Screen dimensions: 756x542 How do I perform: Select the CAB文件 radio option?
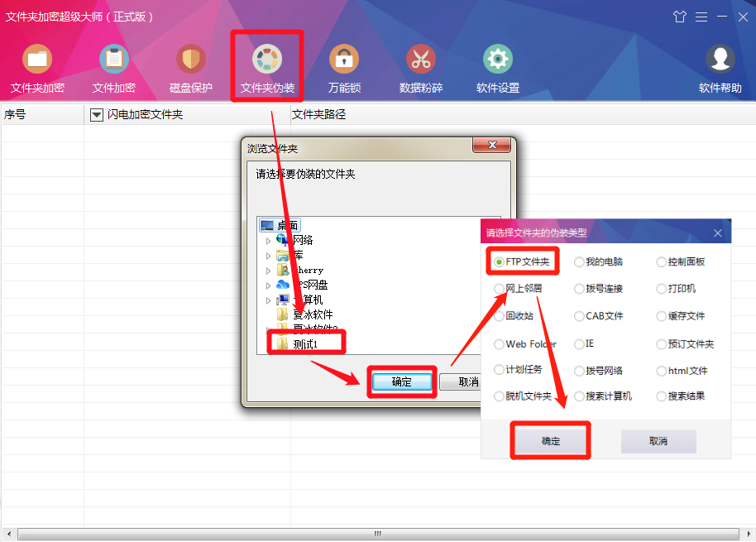pos(598,316)
